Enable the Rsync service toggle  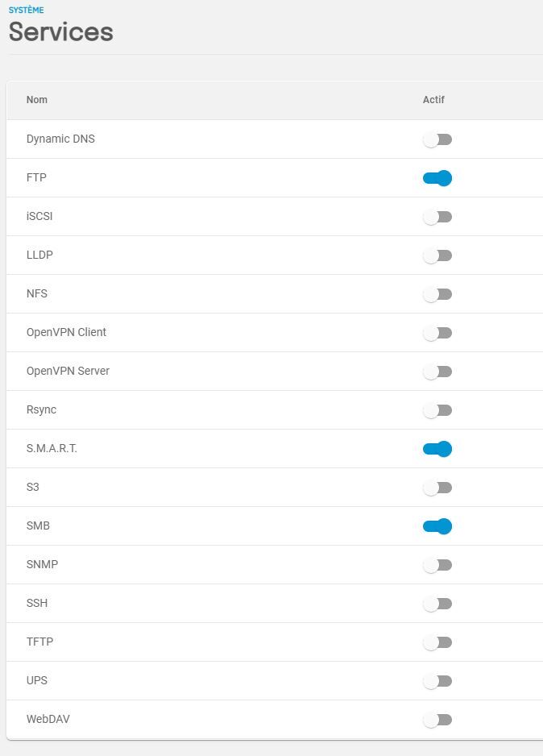[x=437, y=410]
